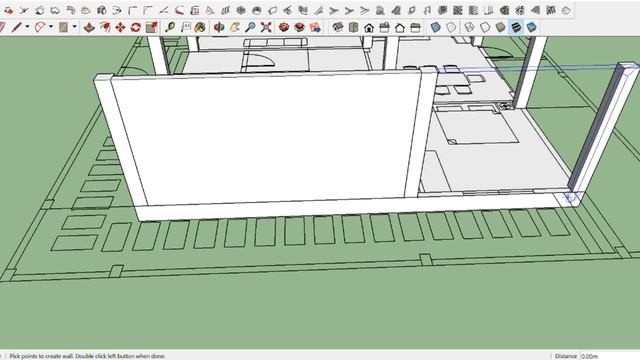Enable Hidden Line face style

pyautogui.click(x=485, y=27)
